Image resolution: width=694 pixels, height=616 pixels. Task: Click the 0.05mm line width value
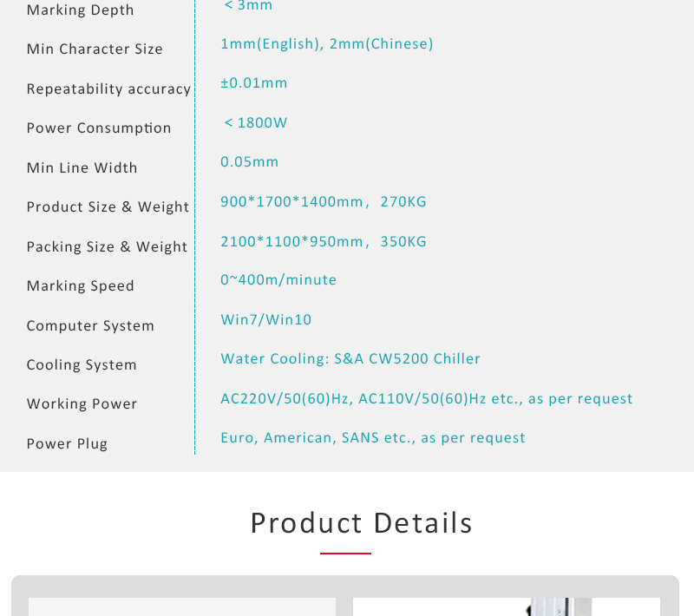coord(250,162)
